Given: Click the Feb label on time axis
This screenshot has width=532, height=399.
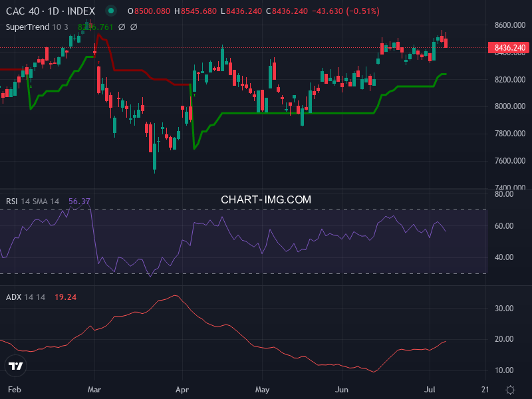Looking at the screenshot, I should pyautogui.click(x=14, y=390).
